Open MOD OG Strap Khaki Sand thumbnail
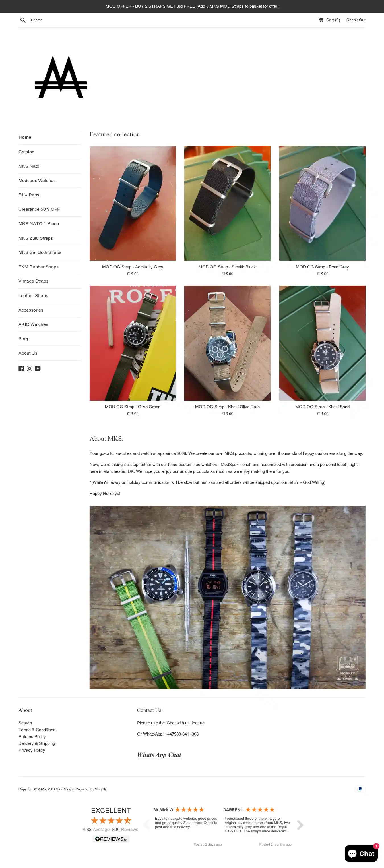 click(322, 343)
